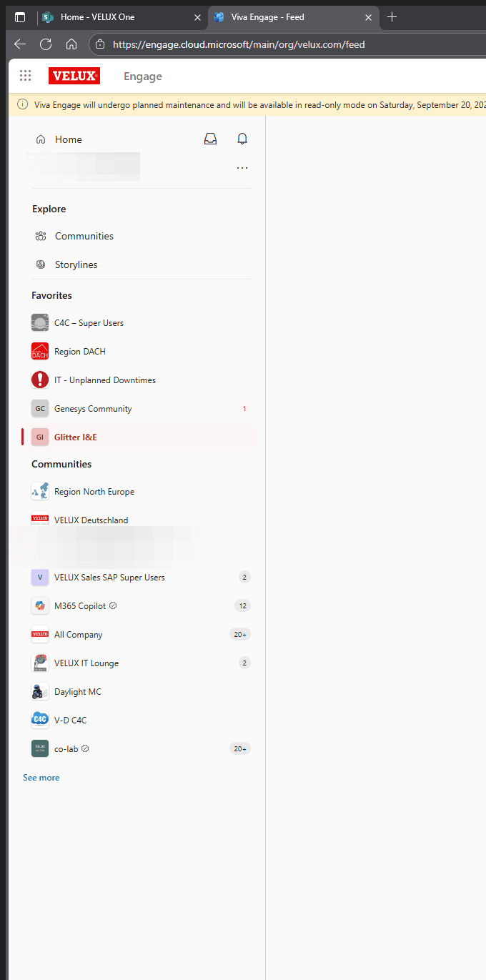Image resolution: width=486 pixels, height=980 pixels.
Task: Click the browser home icon
Action: [x=71, y=44]
